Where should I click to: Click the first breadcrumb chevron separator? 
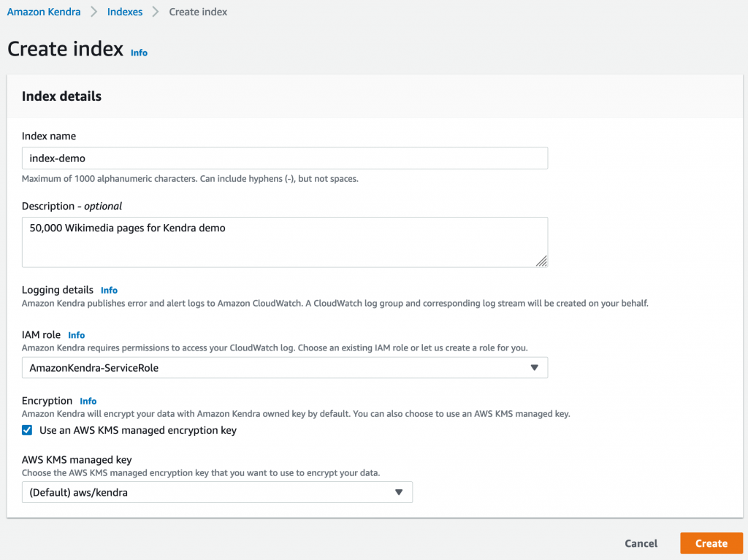(x=94, y=12)
